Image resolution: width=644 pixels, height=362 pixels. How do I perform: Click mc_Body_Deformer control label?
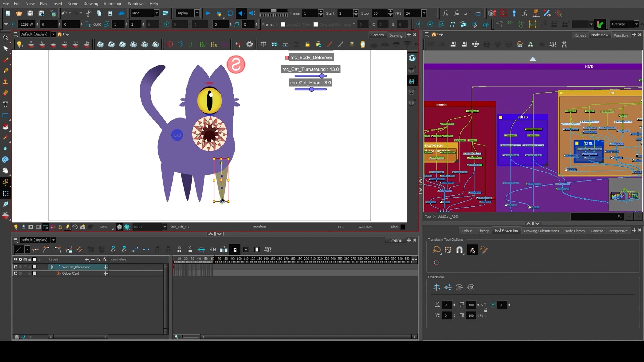(x=311, y=57)
